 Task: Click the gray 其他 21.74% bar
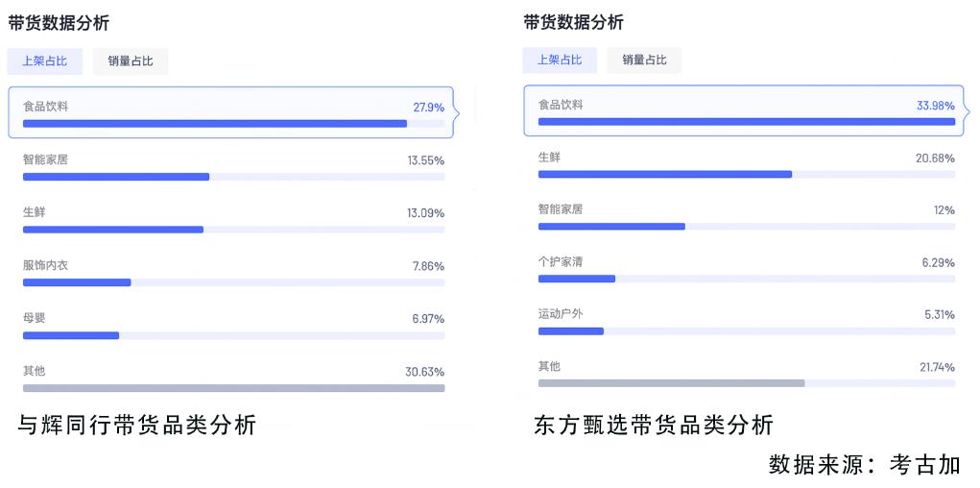pyautogui.click(x=671, y=383)
